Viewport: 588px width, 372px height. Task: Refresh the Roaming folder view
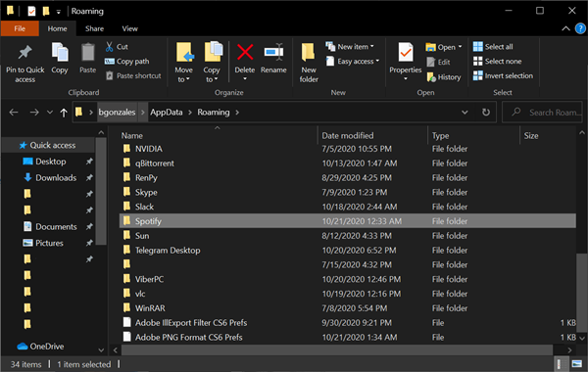pyautogui.click(x=486, y=112)
